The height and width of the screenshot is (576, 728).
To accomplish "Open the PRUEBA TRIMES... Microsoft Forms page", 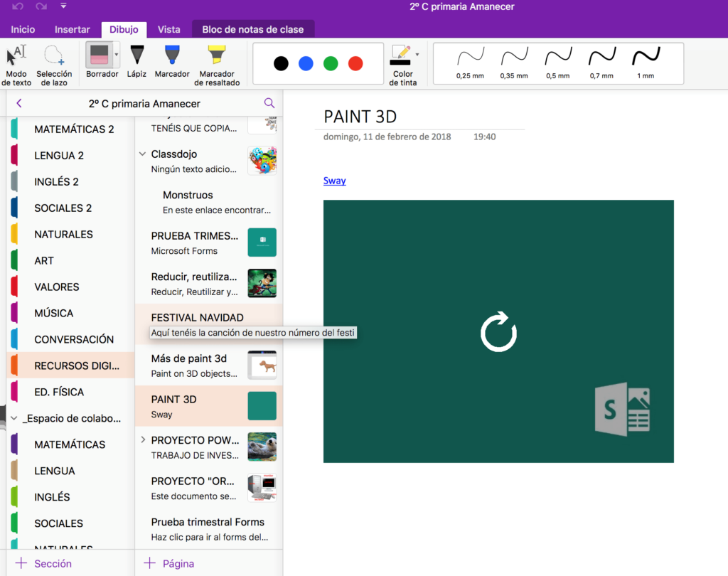I will coord(209,243).
